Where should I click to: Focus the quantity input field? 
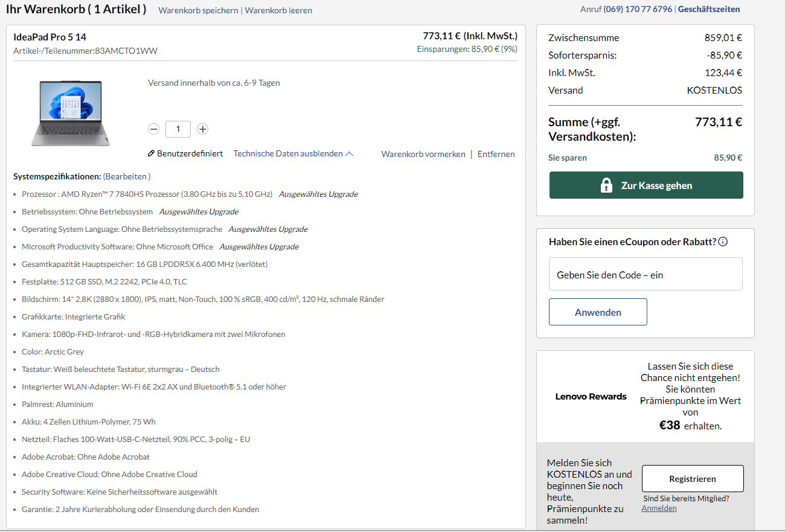coord(178,129)
